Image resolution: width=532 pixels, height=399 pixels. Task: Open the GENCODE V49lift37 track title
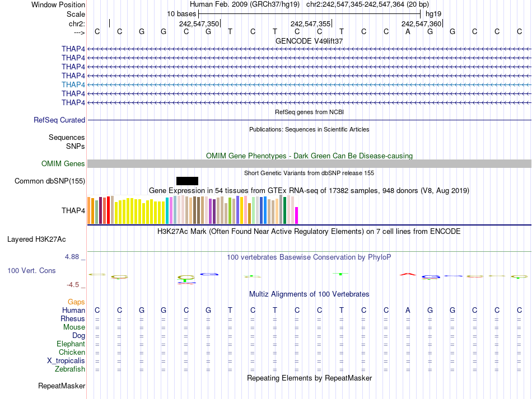point(309,41)
